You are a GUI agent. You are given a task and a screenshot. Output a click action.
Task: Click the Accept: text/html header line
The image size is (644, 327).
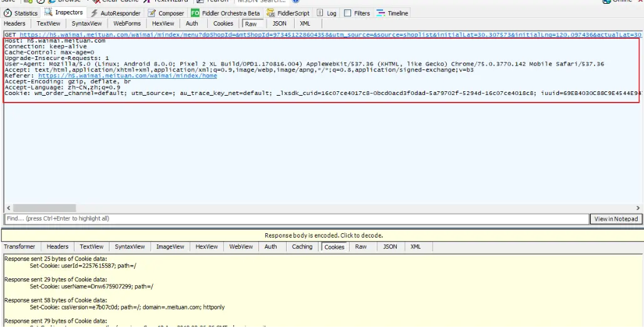pos(239,70)
